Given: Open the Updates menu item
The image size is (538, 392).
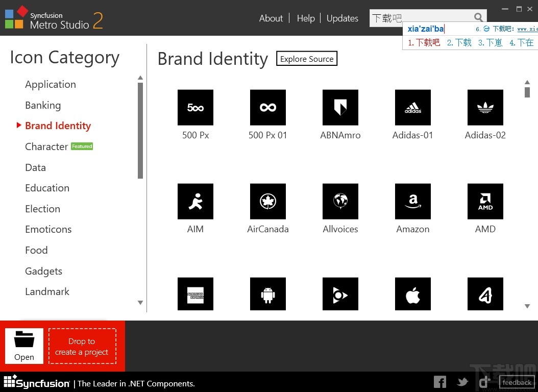Looking at the screenshot, I should coord(342,18).
